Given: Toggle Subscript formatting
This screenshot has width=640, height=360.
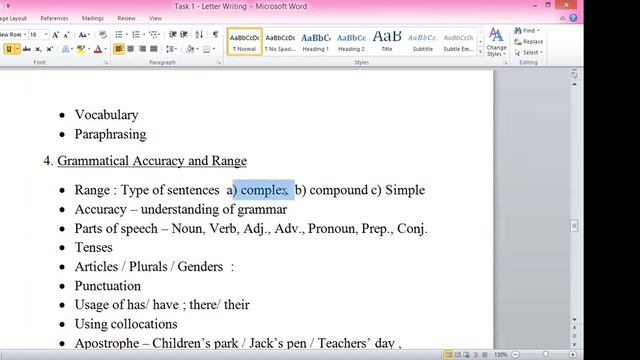Looking at the screenshot, I should coord(38,49).
